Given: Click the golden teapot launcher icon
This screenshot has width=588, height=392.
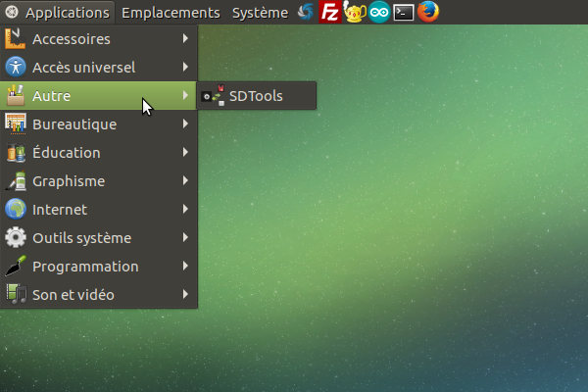Looking at the screenshot, I should pos(355,13).
